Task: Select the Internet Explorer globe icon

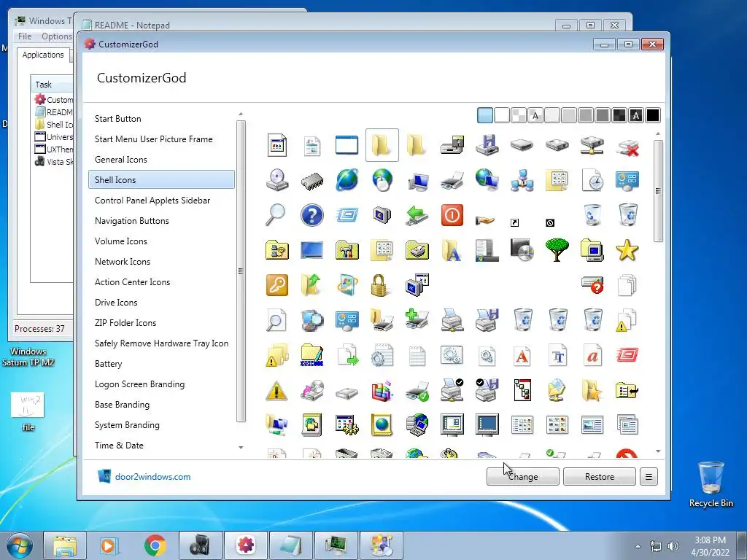Action: pos(347,181)
